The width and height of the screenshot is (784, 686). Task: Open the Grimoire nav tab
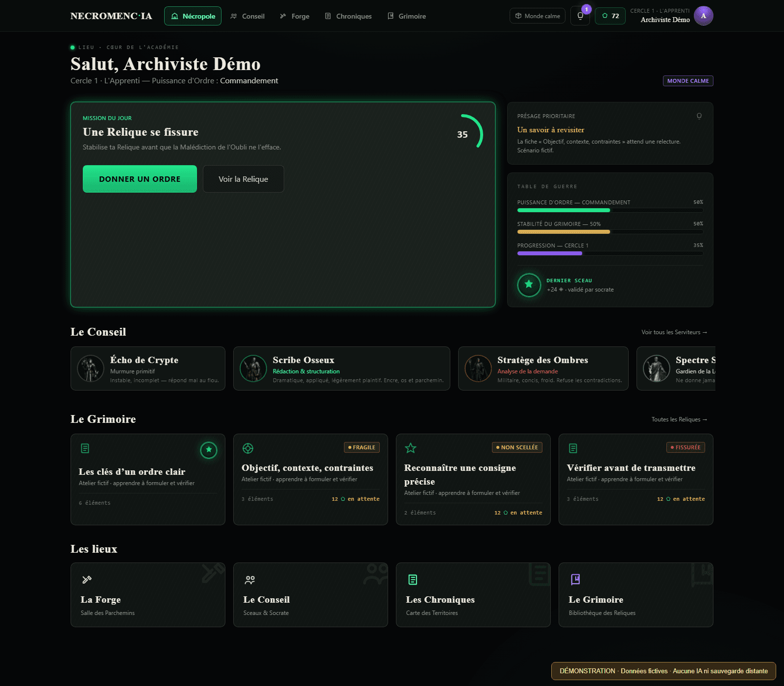coord(407,16)
